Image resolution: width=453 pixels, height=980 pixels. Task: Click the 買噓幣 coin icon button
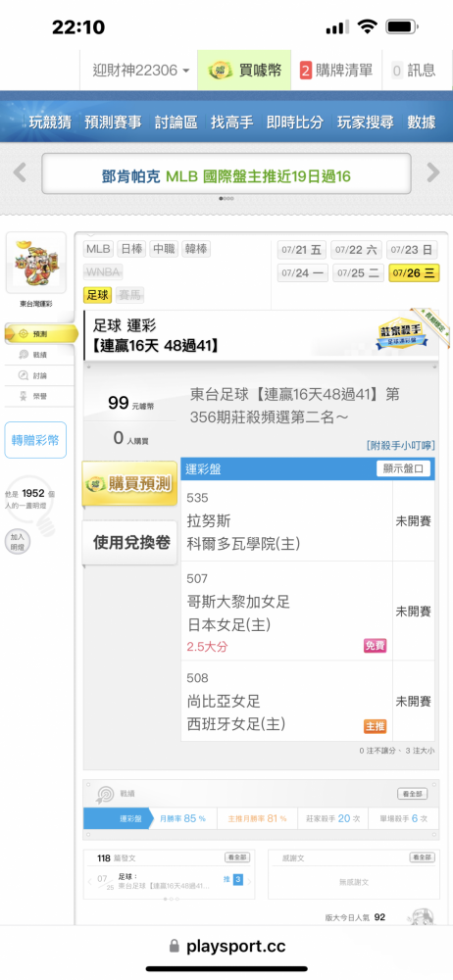244,70
